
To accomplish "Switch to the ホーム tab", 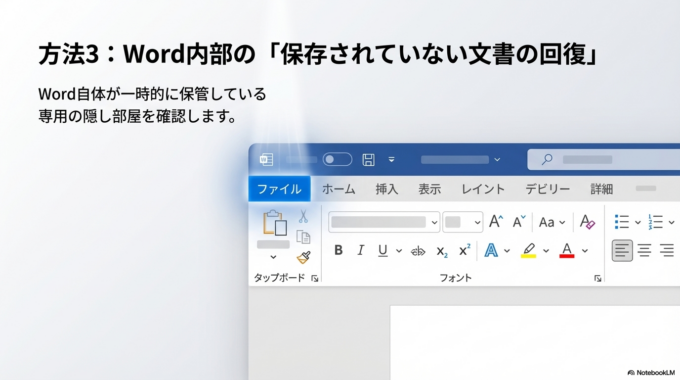I will point(338,189).
